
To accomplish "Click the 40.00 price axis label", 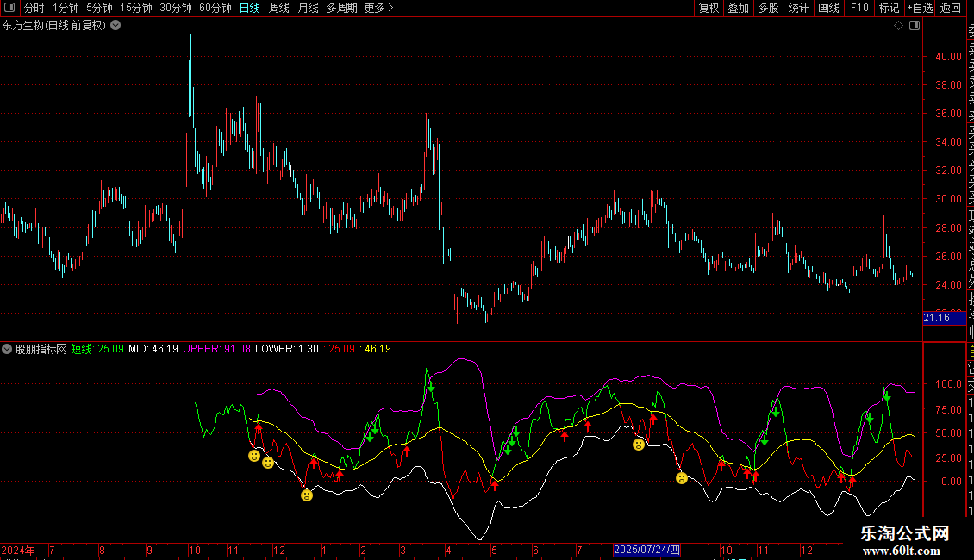I will 948,57.
